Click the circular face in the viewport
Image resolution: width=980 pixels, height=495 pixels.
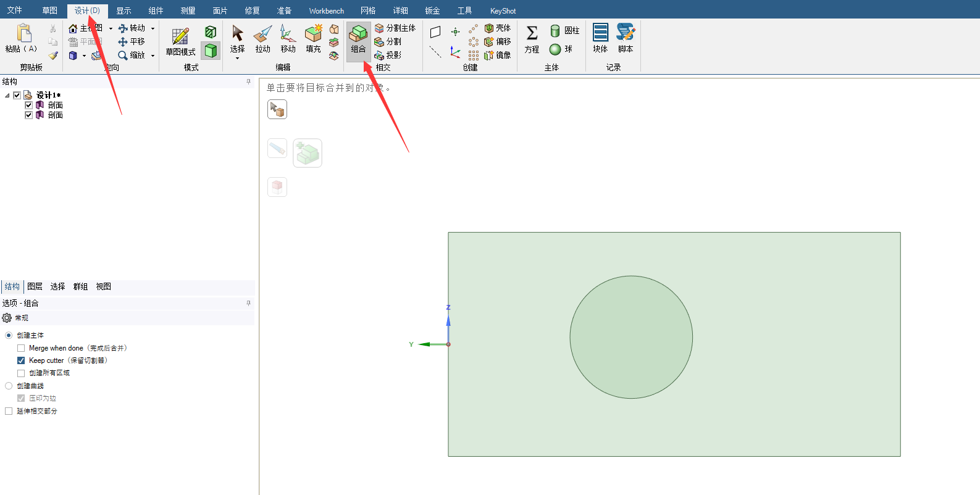(631, 337)
